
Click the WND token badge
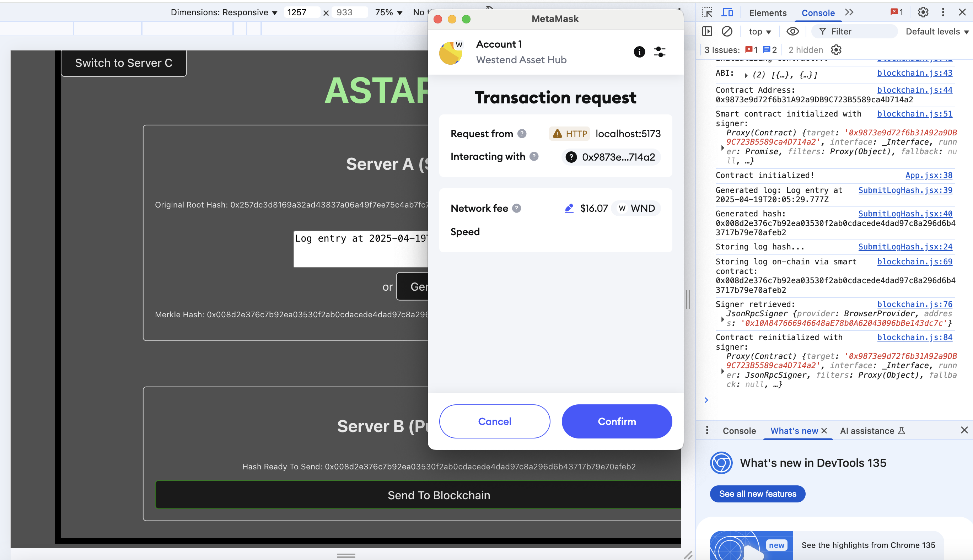[x=636, y=208]
